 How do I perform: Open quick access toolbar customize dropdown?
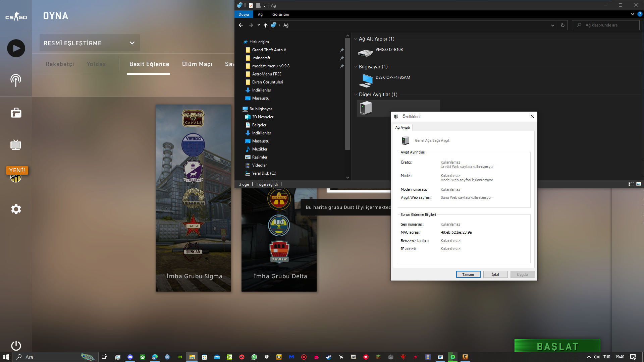tap(264, 5)
